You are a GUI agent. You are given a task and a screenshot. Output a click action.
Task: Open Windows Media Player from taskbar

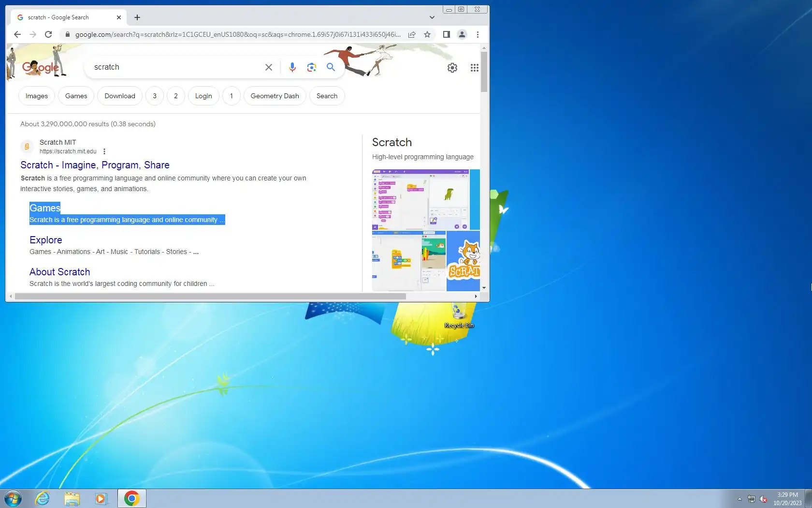[101, 498]
